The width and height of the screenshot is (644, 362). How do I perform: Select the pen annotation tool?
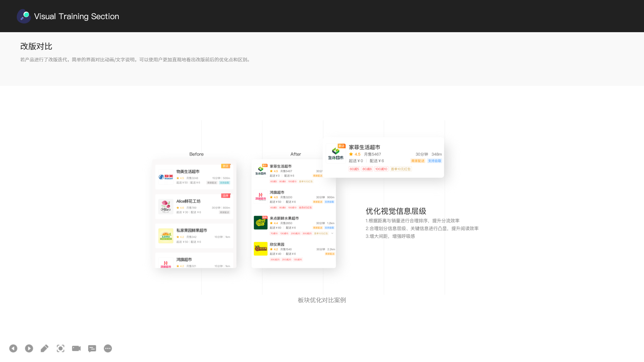(x=45, y=348)
